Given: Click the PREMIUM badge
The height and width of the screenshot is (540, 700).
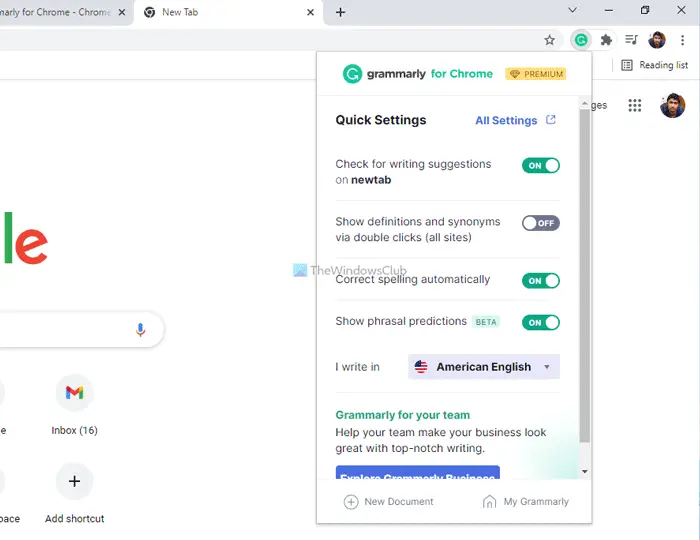Looking at the screenshot, I should tap(536, 74).
